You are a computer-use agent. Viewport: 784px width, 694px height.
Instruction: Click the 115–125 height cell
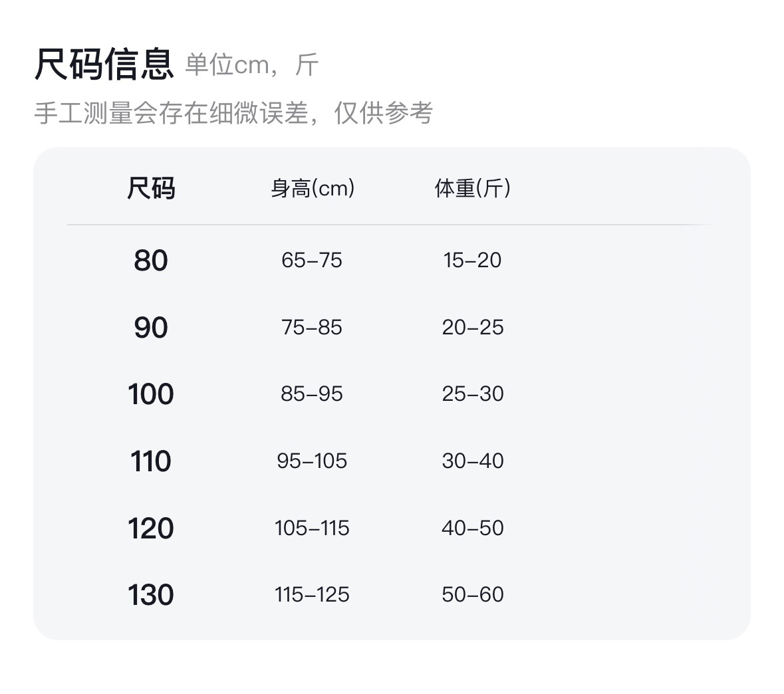312,594
